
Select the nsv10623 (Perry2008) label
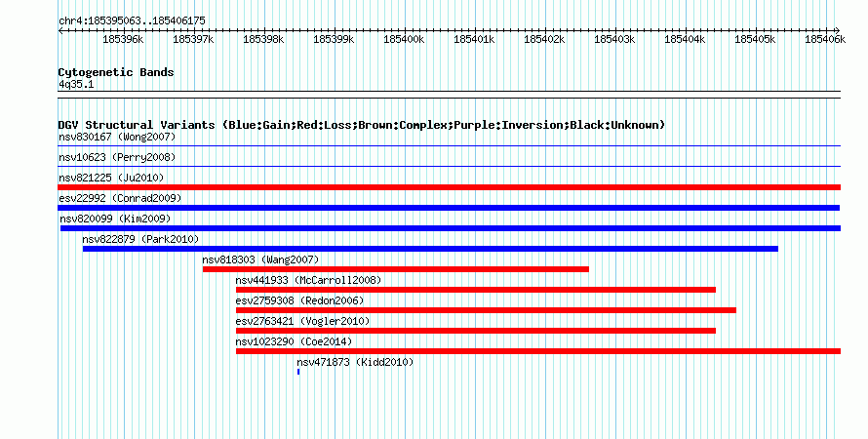click(x=117, y=157)
